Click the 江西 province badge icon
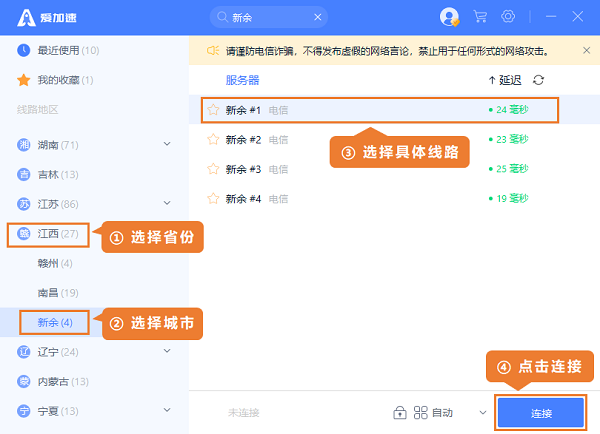This screenshot has height=434, width=600. (x=24, y=233)
